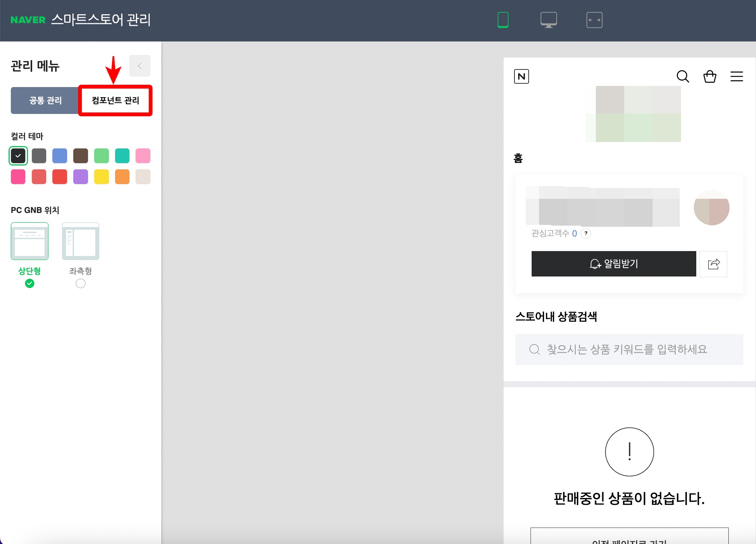Switch to the 컴포넌트 관리 tab

pyautogui.click(x=115, y=101)
